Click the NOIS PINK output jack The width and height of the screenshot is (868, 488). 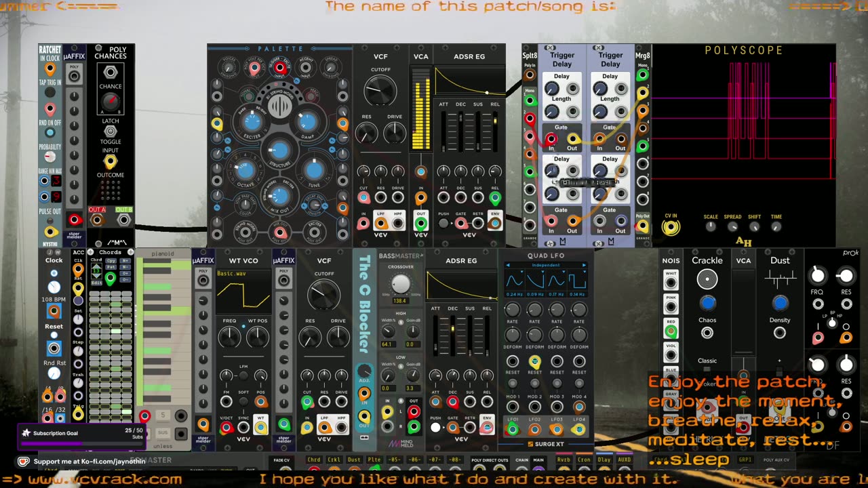[x=671, y=305]
